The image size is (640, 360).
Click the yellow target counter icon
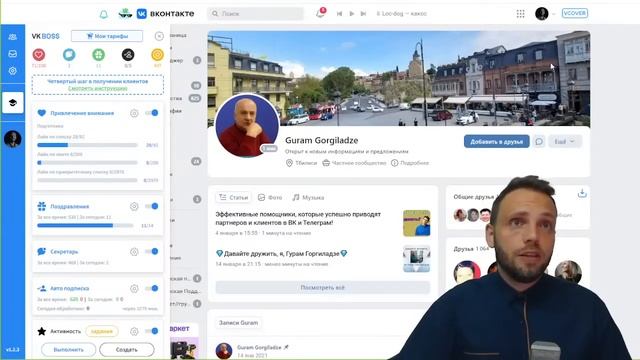pos(157,55)
